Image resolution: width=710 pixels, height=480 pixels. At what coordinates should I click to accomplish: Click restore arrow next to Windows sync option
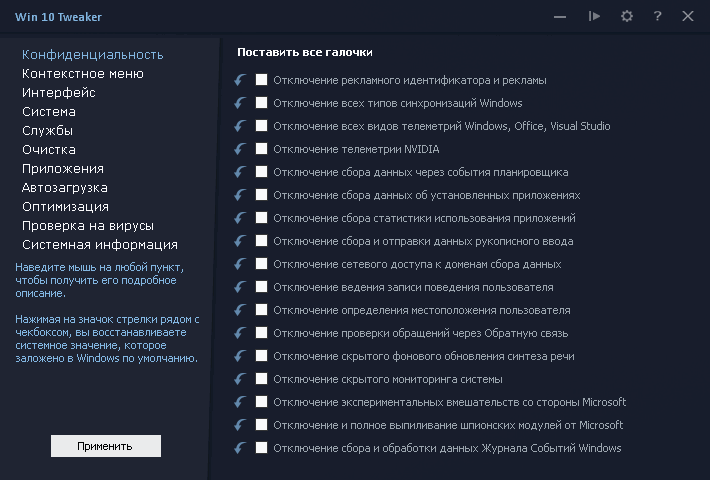tap(240, 103)
